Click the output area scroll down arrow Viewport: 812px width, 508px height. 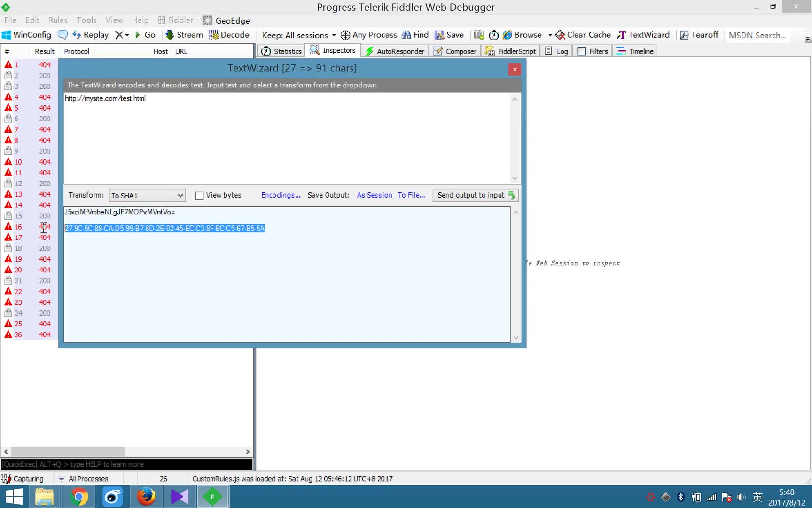516,338
